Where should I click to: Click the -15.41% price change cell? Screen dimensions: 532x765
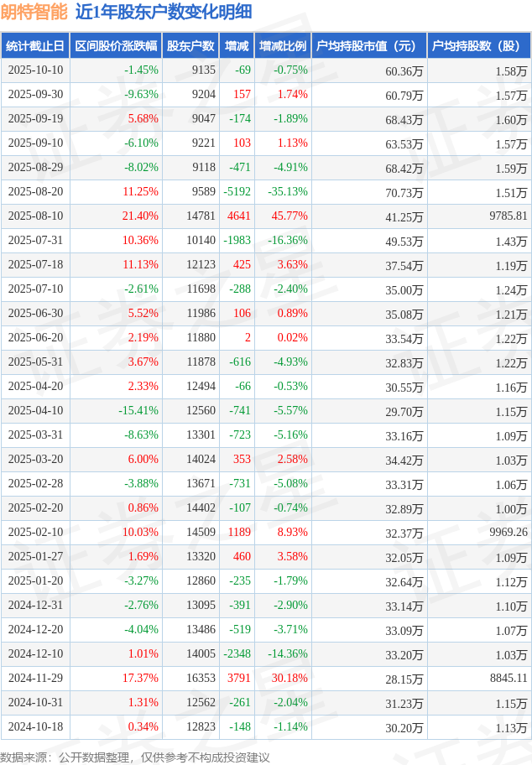coord(138,411)
